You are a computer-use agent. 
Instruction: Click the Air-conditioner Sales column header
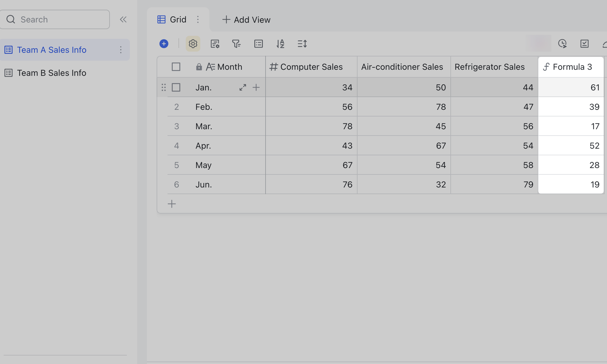pos(404,67)
